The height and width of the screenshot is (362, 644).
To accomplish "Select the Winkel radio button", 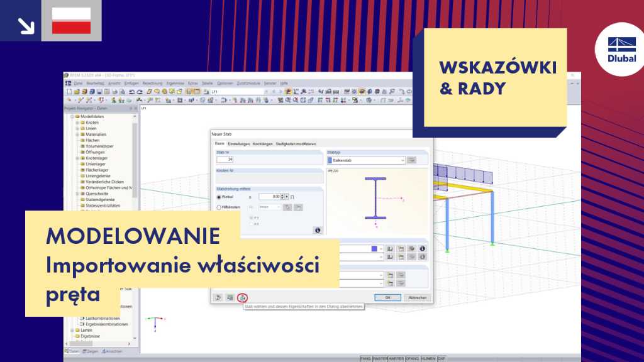I will [219, 197].
